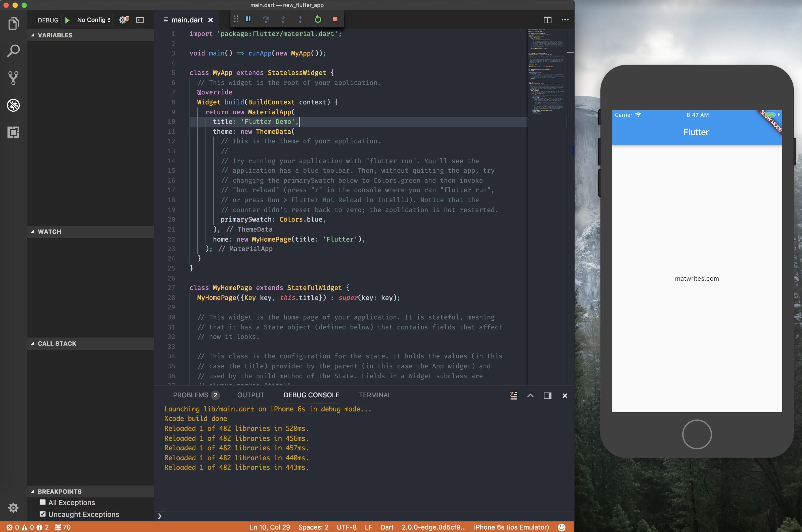Pause the debug session
This screenshot has height=532, width=802.
pyautogui.click(x=248, y=19)
